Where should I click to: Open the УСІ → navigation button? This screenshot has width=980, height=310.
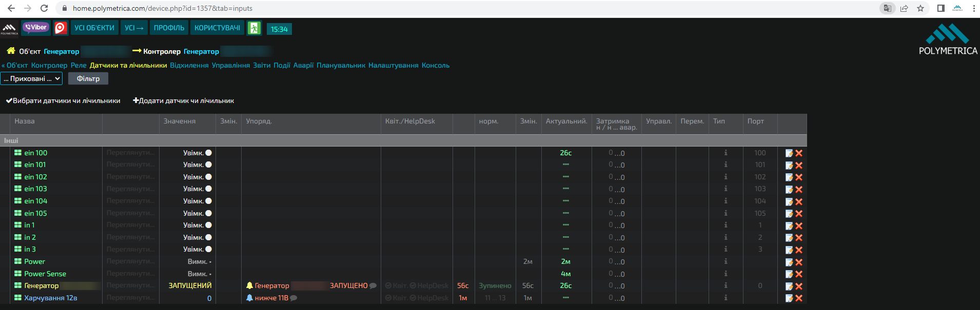(x=134, y=28)
